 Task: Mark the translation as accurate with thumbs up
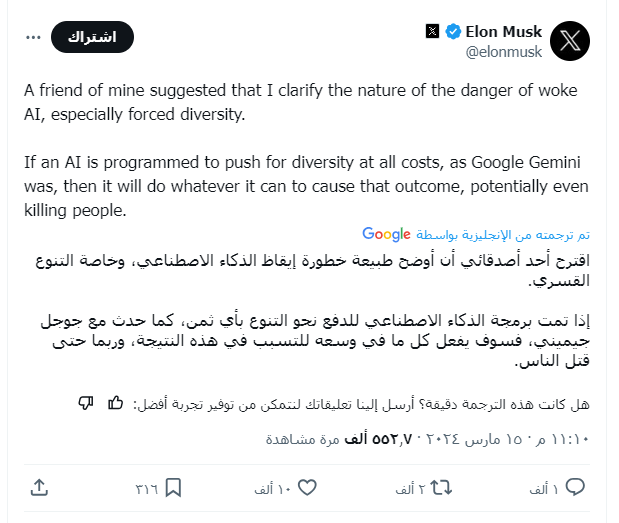point(115,402)
